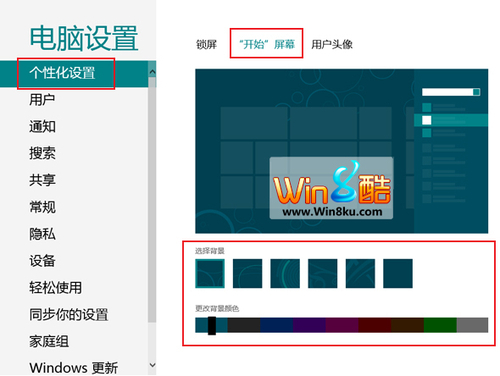Open 共享 settings
The height and width of the screenshot is (376, 500).
[x=42, y=180]
